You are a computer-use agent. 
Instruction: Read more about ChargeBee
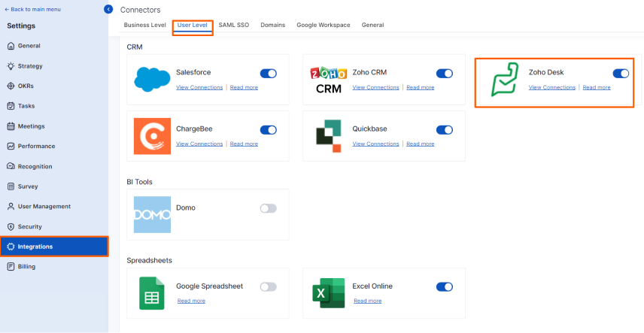point(244,144)
